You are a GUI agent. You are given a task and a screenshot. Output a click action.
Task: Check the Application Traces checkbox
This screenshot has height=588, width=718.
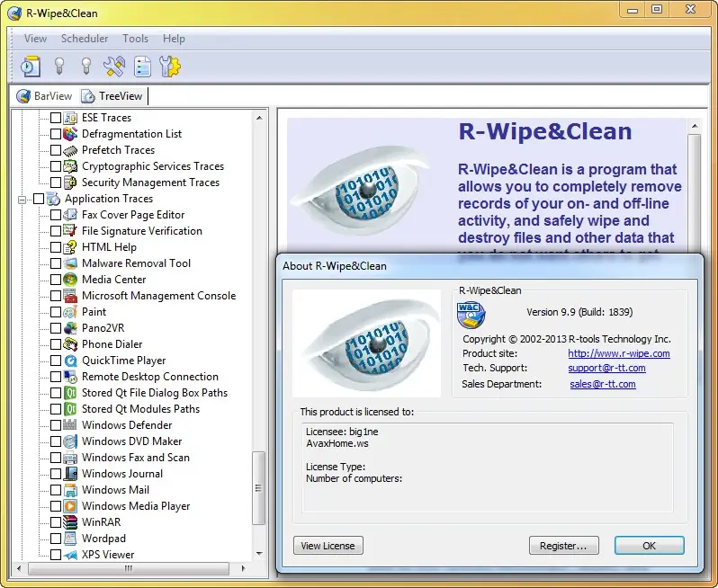[39, 199]
